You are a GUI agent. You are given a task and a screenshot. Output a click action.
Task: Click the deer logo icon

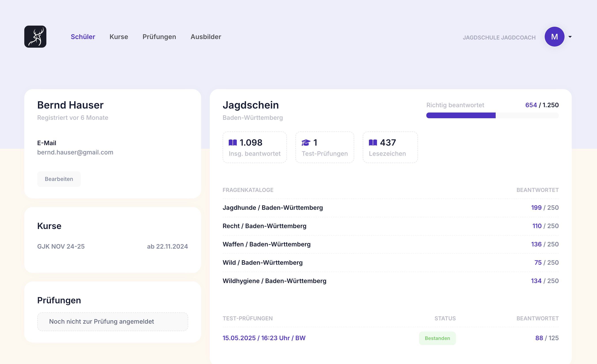pyautogui.click(x=35, y=37)
